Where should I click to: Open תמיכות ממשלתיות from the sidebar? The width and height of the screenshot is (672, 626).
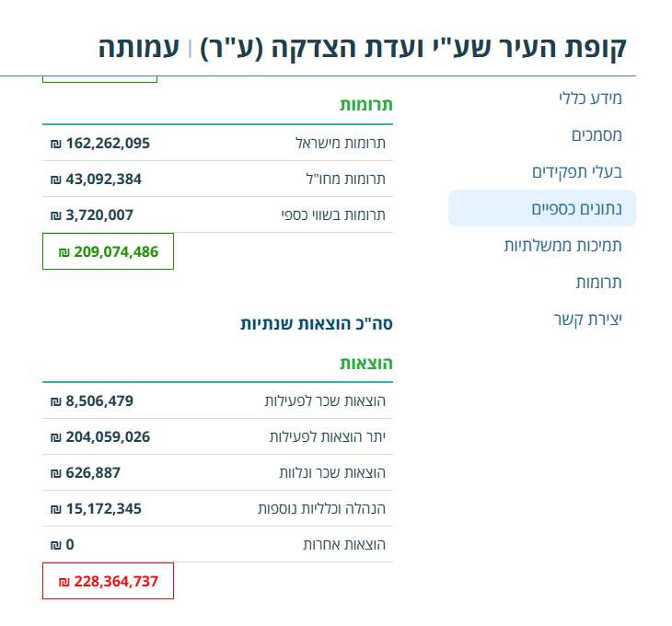pos(562,245)
